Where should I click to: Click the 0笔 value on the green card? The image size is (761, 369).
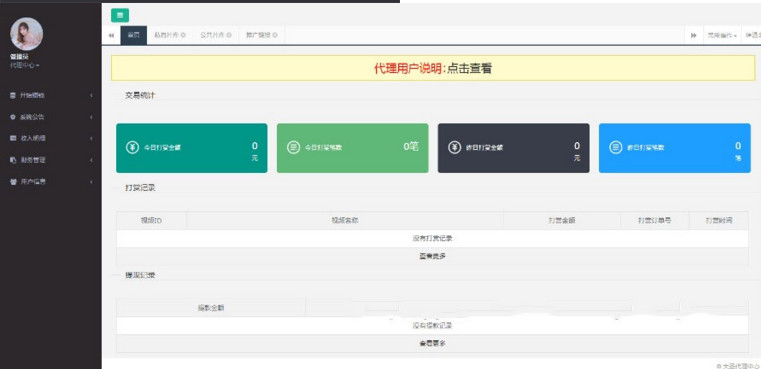pyautogui.click(x=411, y=147)
